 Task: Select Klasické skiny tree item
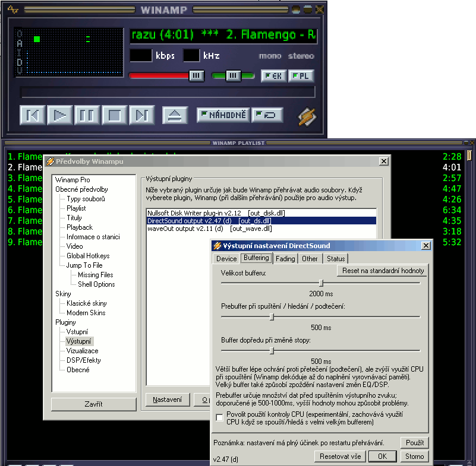[x=87, y=303]
